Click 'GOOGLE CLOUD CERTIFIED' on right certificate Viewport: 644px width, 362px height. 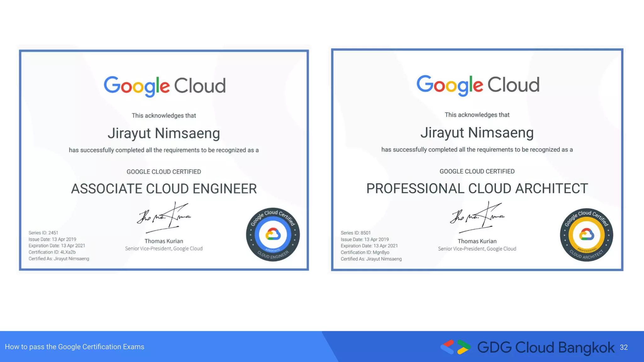pyautogui.click(x=477, y=171)
